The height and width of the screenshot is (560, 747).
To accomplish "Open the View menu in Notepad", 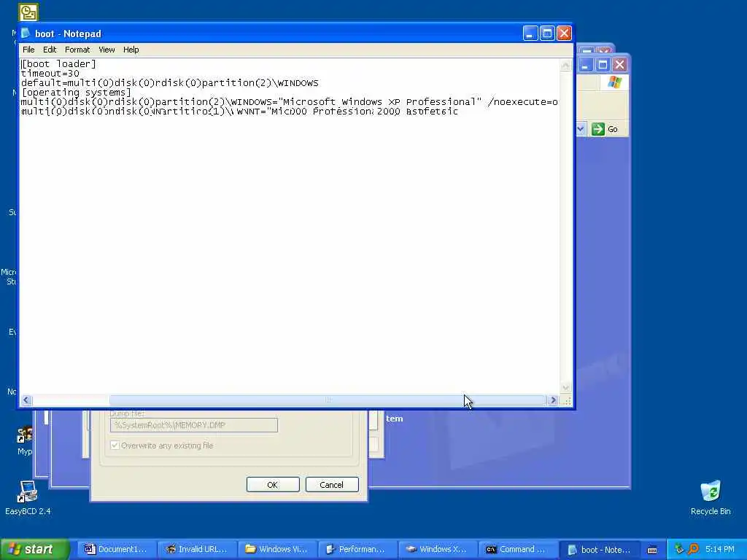I will point(107,50).
